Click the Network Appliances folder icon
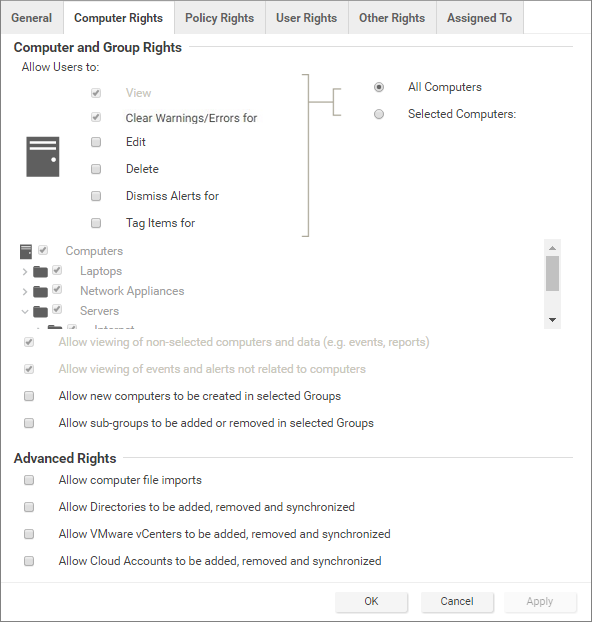592x622 pixels. click(40, 292)
